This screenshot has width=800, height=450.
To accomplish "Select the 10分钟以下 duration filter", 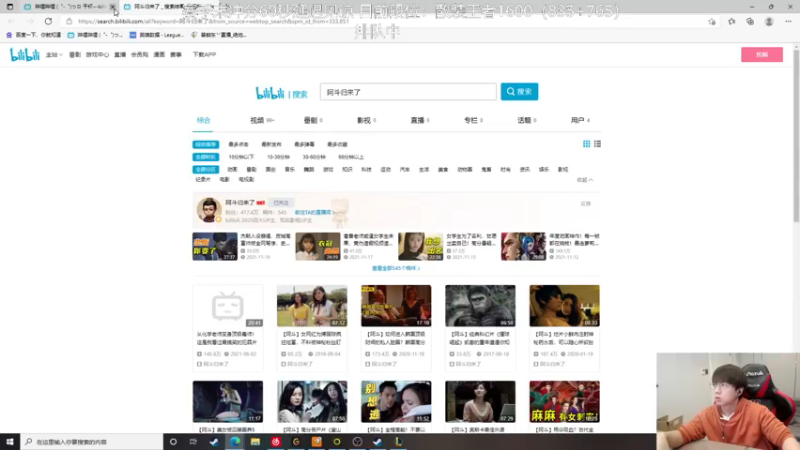I will pos(241,157).
